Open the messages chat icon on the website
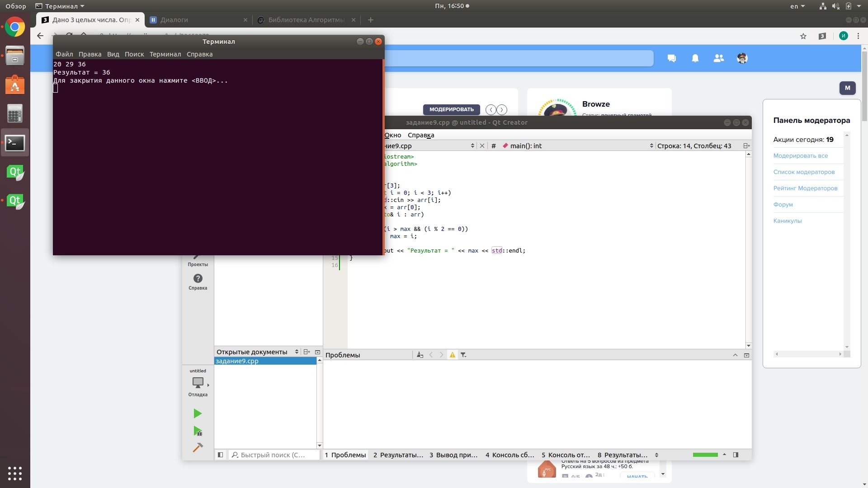 click(671, 58)
